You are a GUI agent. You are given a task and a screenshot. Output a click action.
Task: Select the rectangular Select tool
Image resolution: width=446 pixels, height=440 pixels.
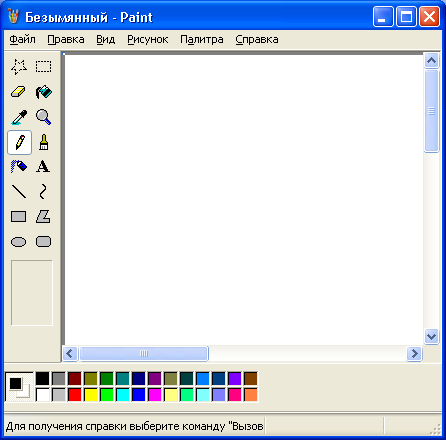click(x=44, y=67)
